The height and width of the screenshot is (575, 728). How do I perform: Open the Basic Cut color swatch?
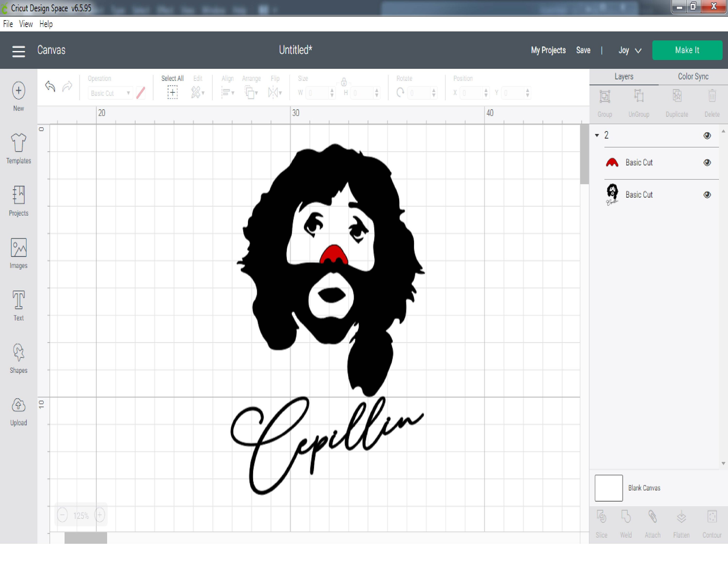point(141,93)
